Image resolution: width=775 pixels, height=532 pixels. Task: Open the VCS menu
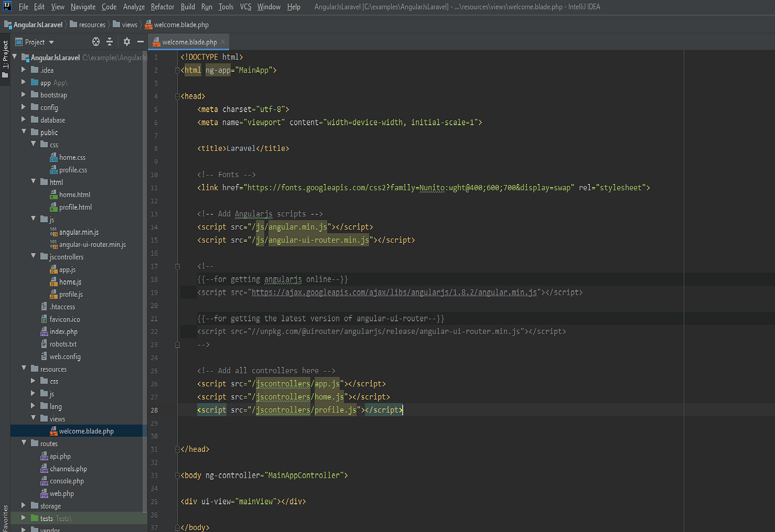[245, 7]
